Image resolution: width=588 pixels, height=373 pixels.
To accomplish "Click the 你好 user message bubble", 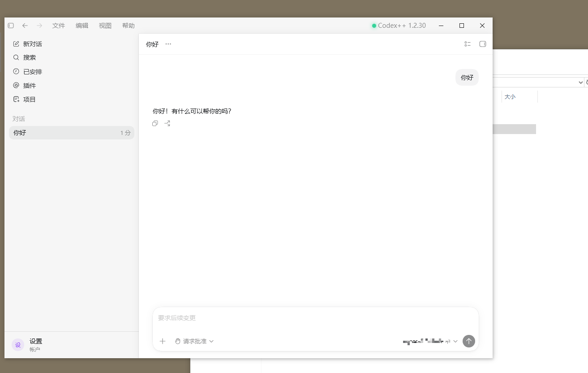I will pos(467,78).
